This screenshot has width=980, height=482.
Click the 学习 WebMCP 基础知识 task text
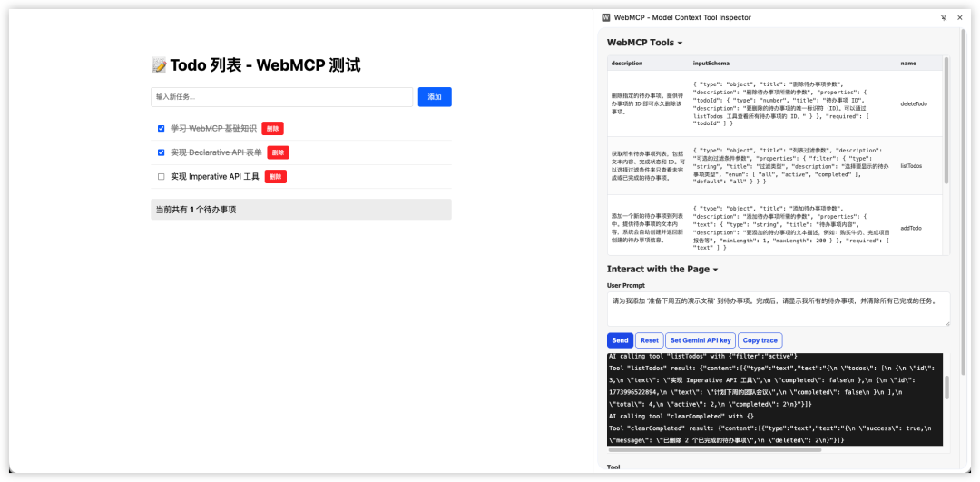point(213,128)
